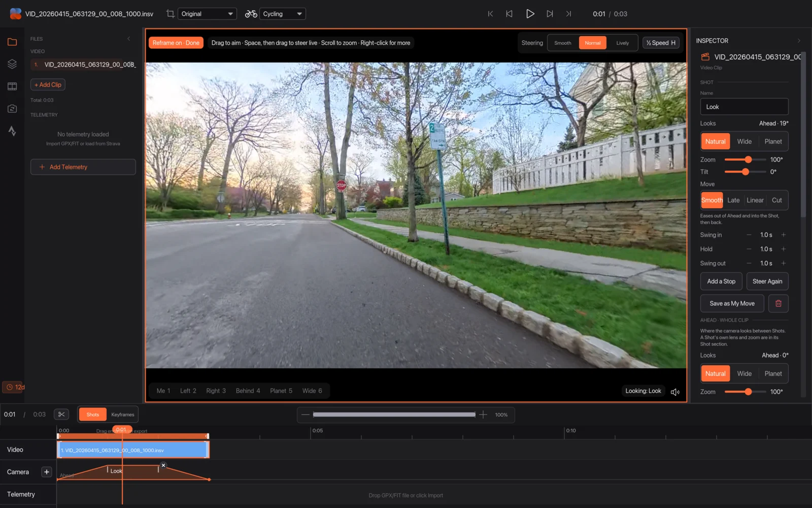The height and width of the screenshot is (508, 812).
Task: Open the layers stack sidebar icon
Action: click(x=12, y=64)
